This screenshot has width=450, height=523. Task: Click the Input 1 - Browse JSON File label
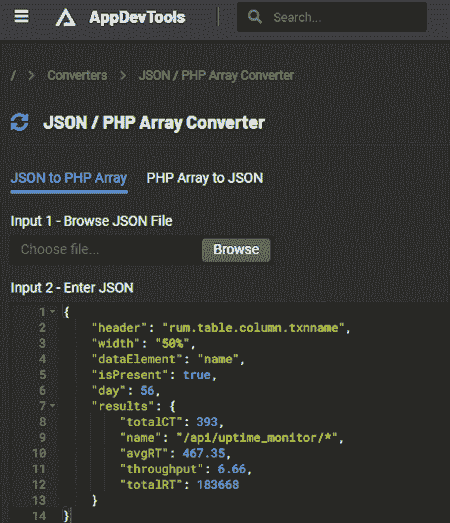(x=91, y=221)
